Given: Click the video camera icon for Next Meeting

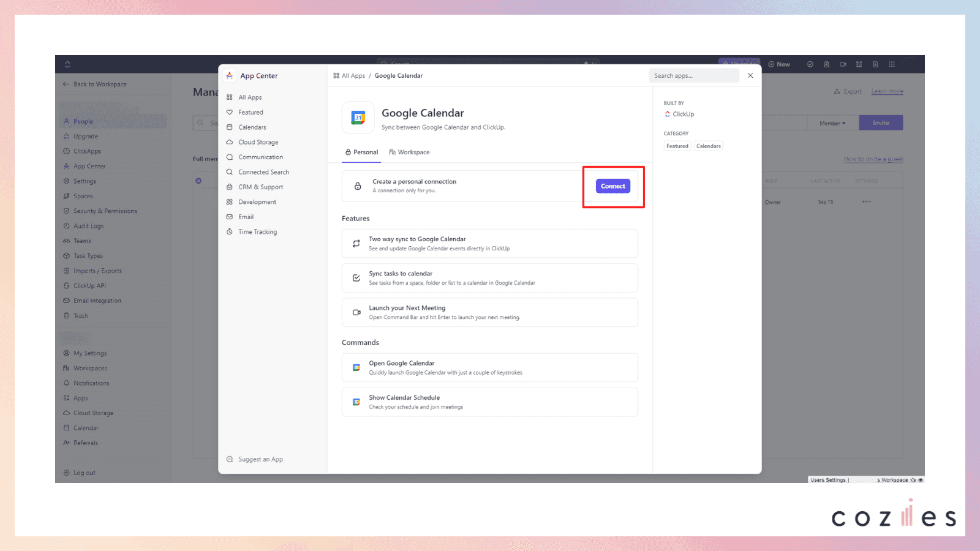Looking at the screenshot, I should click(356, 312).
